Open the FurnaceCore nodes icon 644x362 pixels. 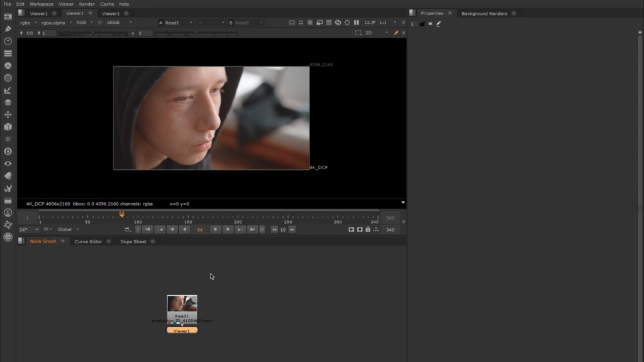pos(8,212)
